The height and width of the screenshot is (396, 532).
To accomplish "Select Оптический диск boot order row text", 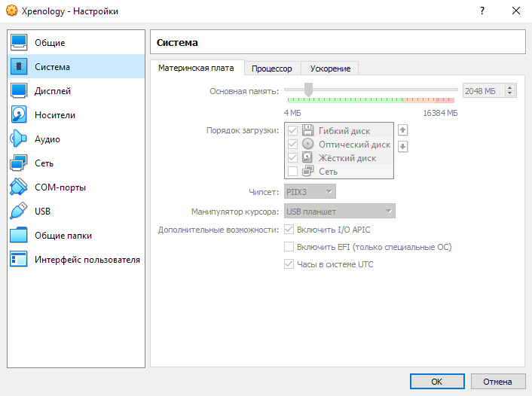I will [355, 144].
